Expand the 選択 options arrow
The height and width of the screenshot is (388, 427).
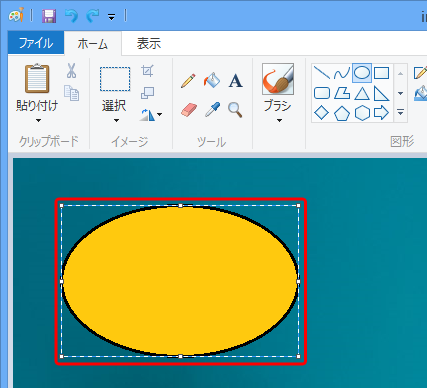pos(116,120)
